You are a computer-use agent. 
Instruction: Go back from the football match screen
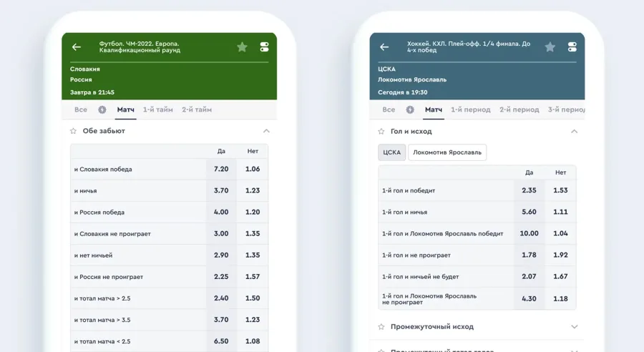[x=77, y=47]
